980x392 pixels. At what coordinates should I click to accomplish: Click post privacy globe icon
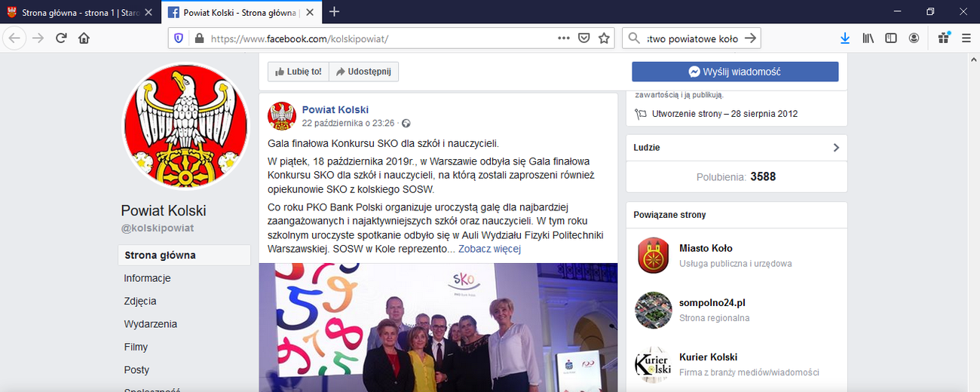click(406, 123)
